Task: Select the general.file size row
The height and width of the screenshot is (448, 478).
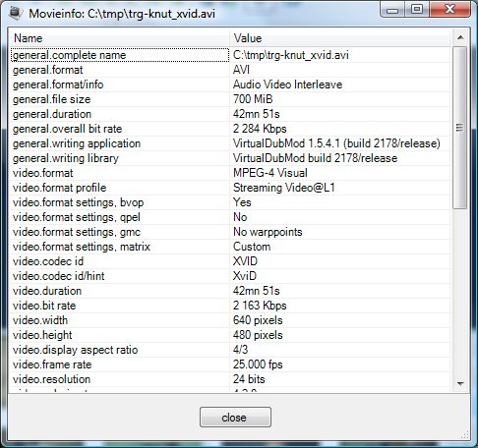Action: click(230, 99)
